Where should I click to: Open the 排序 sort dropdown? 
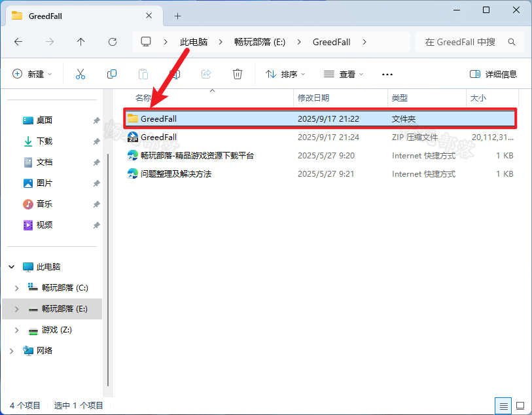click(285, 74)
